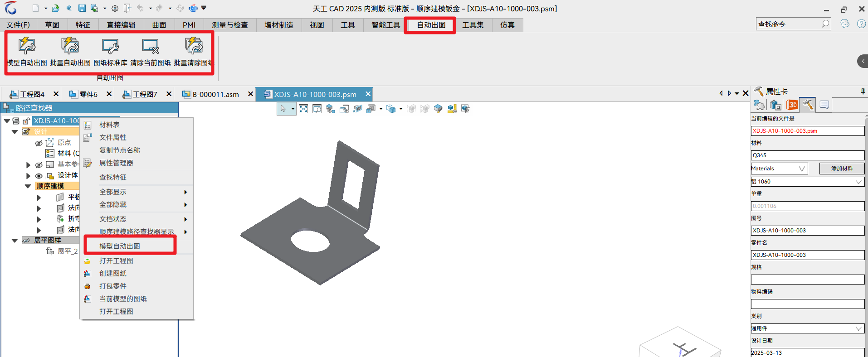The width and height of the screenshot is (868, 357).
Task: Toggle visibility eye of 设计体 node
Action: pyautogui.click(x=39, y=176)
